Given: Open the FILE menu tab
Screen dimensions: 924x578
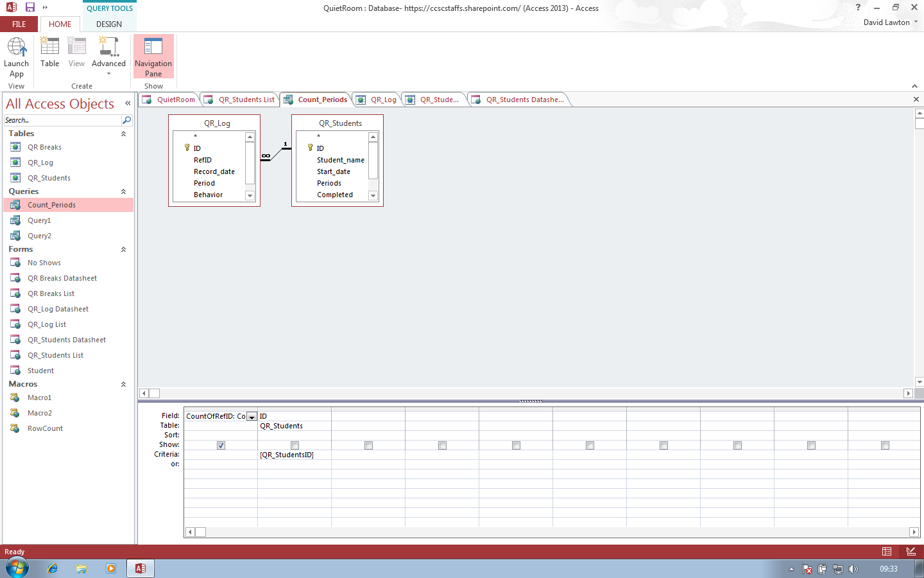Looking at the screenshot, I should [19, 24].
